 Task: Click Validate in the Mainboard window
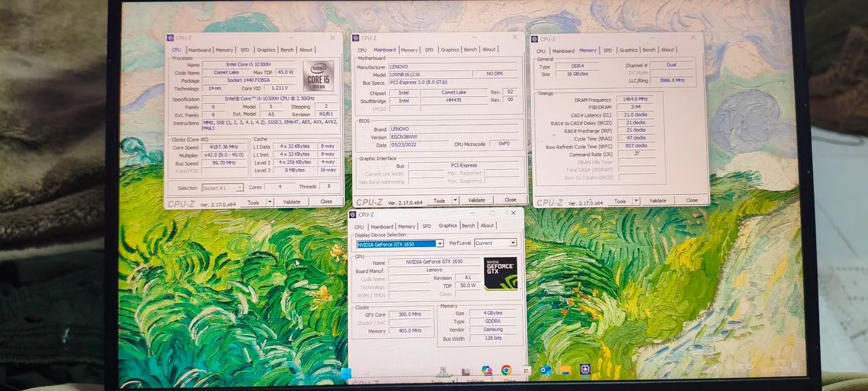[x=477, y=200]
